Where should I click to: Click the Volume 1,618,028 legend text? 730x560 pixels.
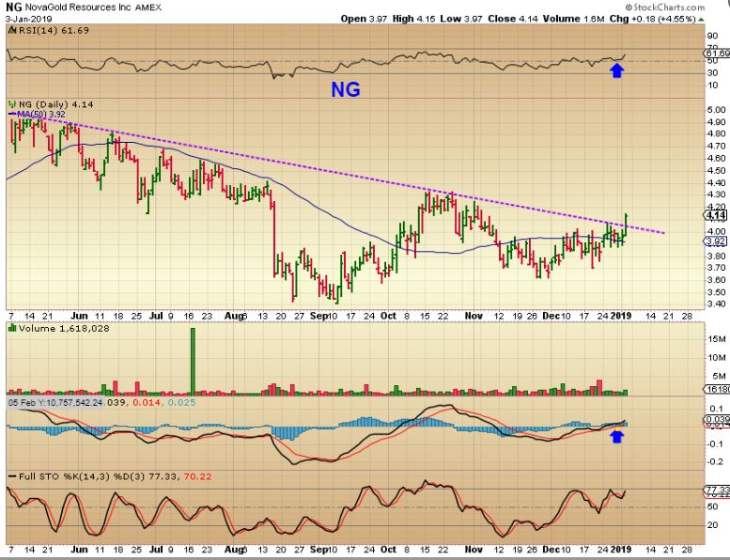pos(64,328)
